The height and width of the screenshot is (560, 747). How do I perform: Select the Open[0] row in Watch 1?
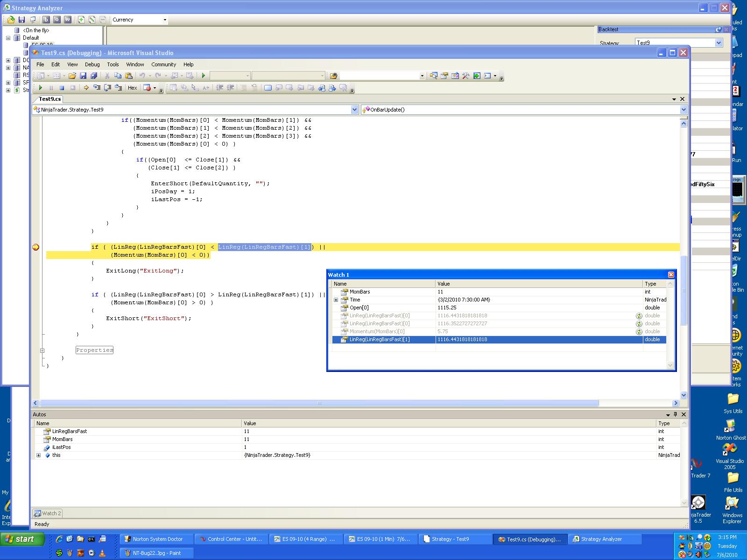click(499, 308)
